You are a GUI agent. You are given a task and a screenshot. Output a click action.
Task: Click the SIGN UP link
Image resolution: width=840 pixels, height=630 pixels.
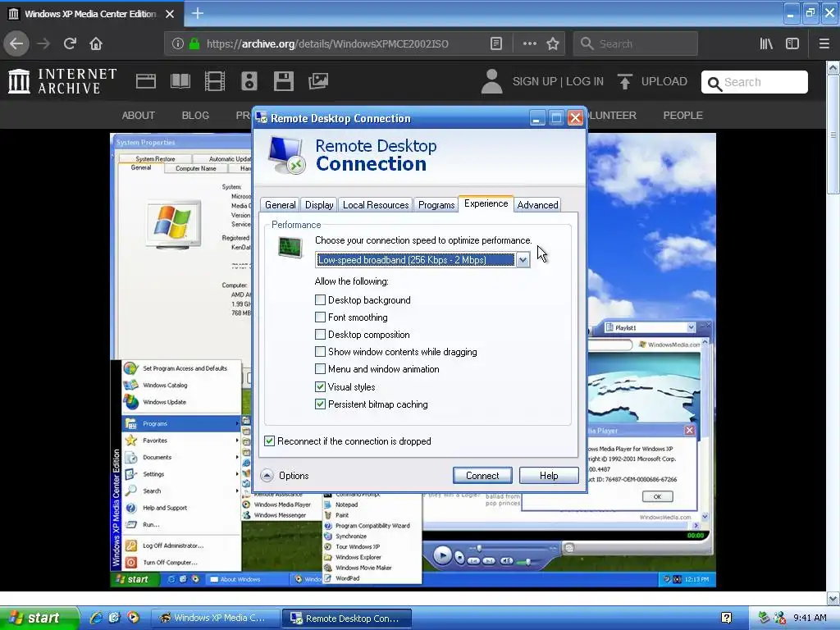(x=534, y=81)
